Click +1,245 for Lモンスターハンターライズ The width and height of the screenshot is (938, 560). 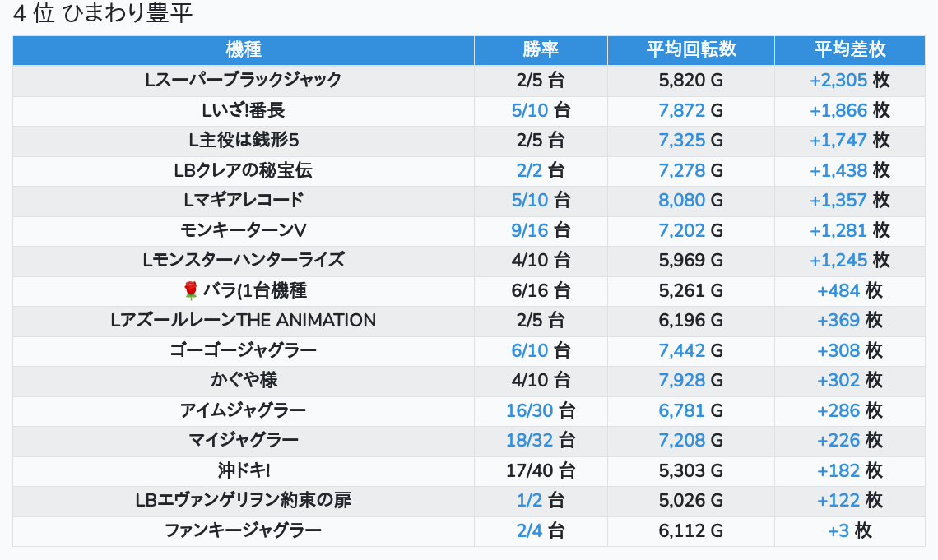point(838,260)
